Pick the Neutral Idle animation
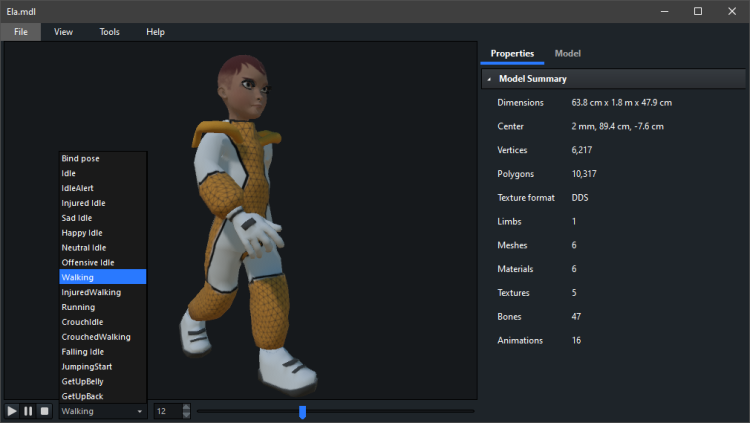The width and height of the screenshot is (750, 423). click(102, 247)
